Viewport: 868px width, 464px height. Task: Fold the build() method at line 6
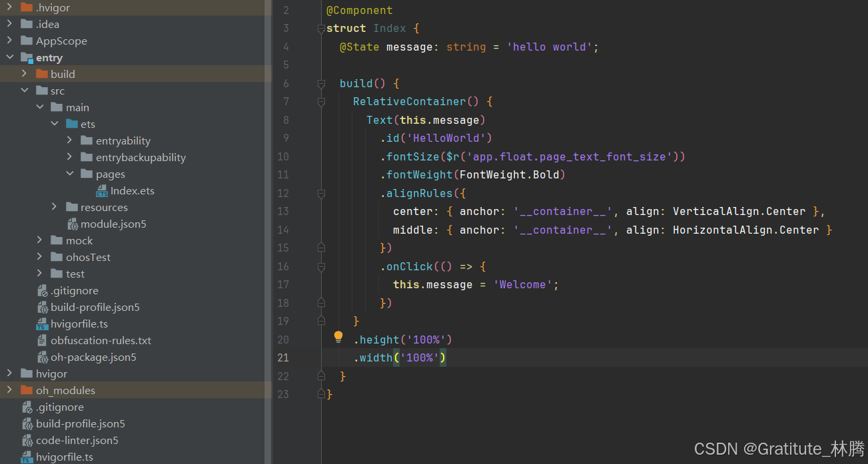tap(321, 84)
